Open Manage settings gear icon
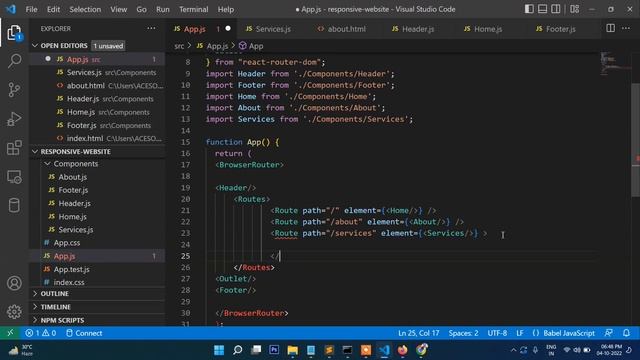This screenshot has width=640, height=360. click(14, 311)
